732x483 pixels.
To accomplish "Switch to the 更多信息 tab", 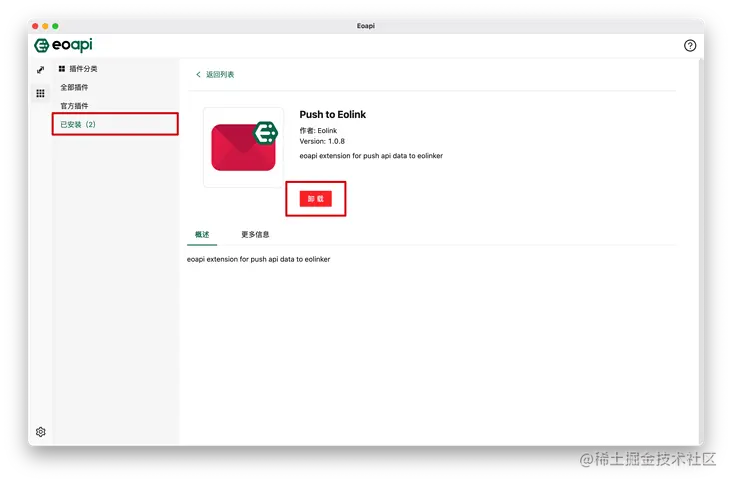I will click(x=255, y=234).
